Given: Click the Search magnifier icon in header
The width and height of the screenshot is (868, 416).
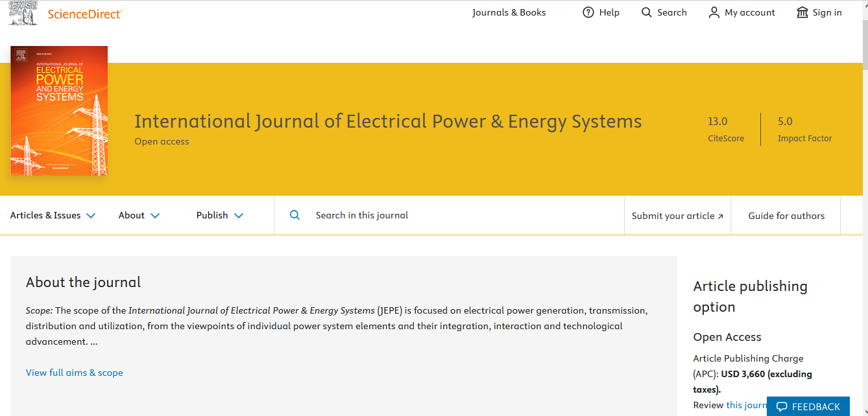Looking at the screenshot, I should point(646,12).
